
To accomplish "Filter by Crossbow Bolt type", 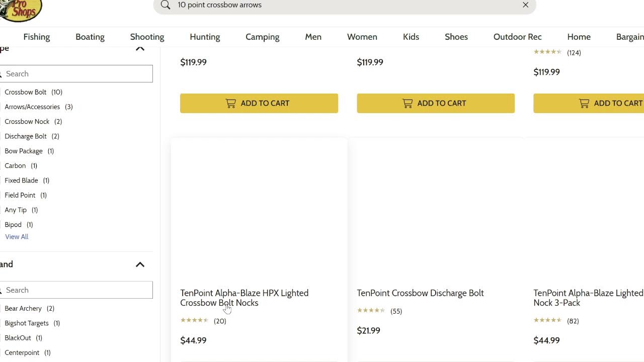I will [x=26, y=92].
